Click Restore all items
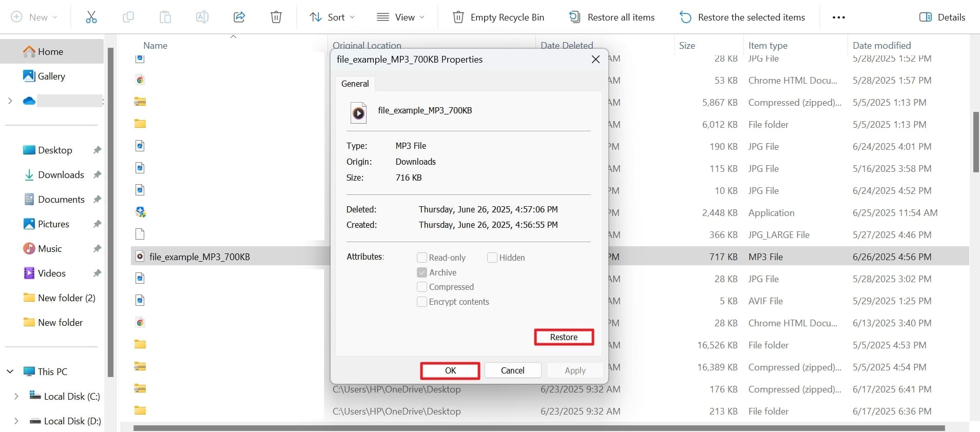This screenshot has width=980, height=432. (611, 17)
